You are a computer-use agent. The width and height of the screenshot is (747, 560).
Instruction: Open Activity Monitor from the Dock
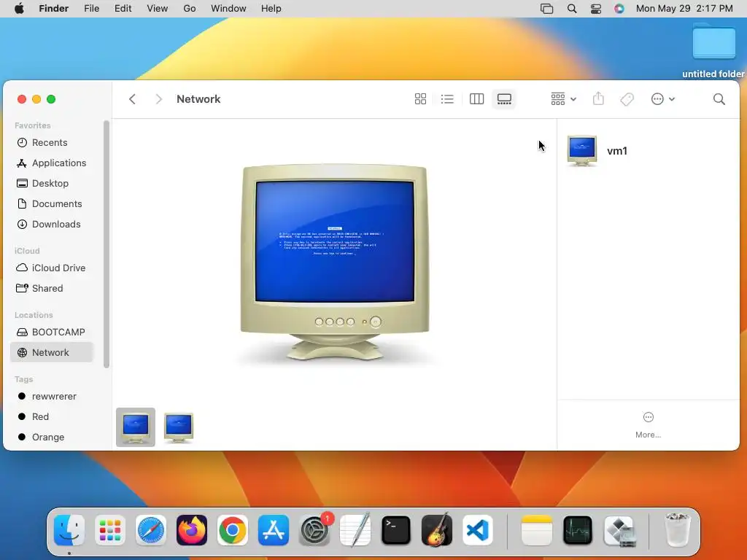[x=578, y=530]
